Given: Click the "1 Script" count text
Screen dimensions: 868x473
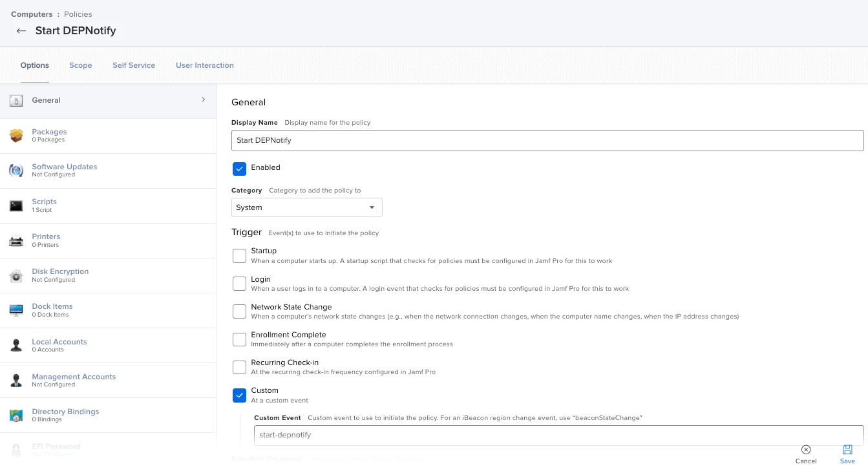Looking at the screenshot, I should [42, 210].
